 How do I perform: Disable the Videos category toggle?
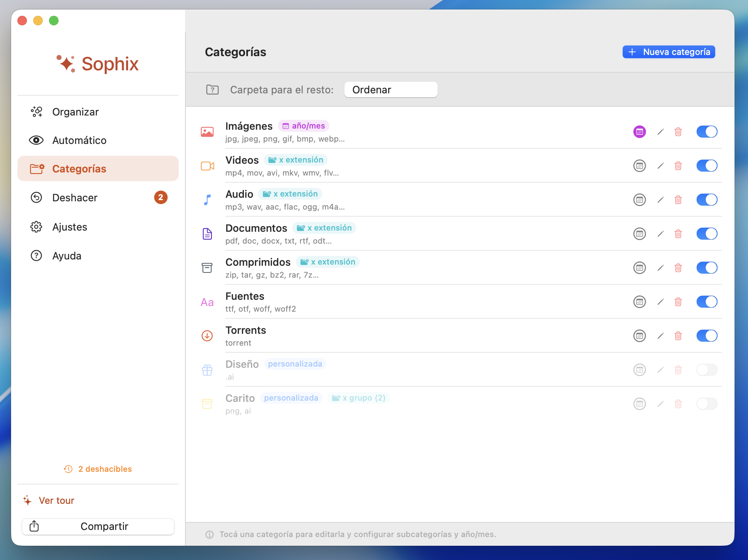pos(707,166)
